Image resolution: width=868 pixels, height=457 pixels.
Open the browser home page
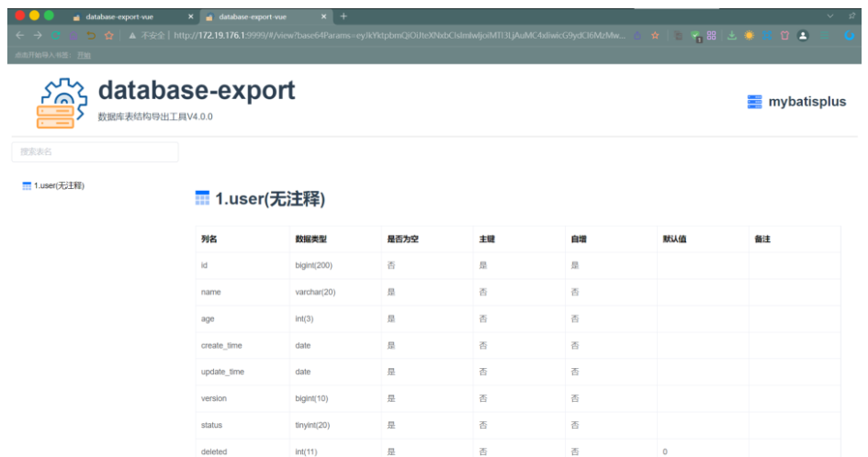point(73,36)
